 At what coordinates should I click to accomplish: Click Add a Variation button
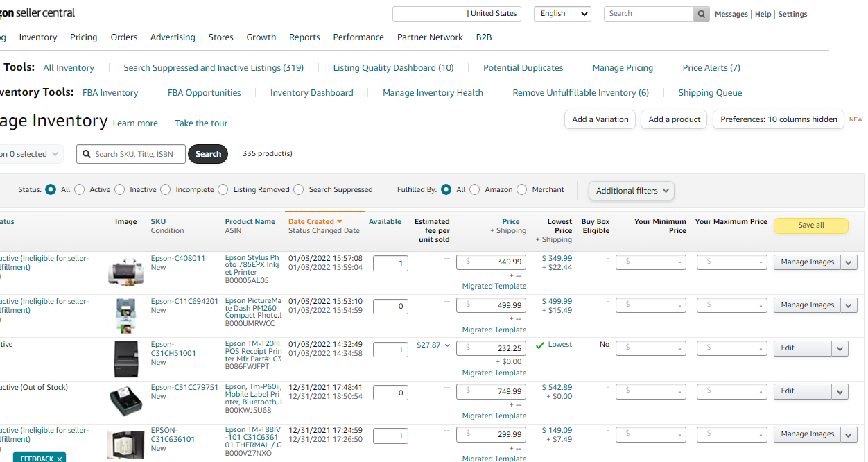tap(600, 119)
